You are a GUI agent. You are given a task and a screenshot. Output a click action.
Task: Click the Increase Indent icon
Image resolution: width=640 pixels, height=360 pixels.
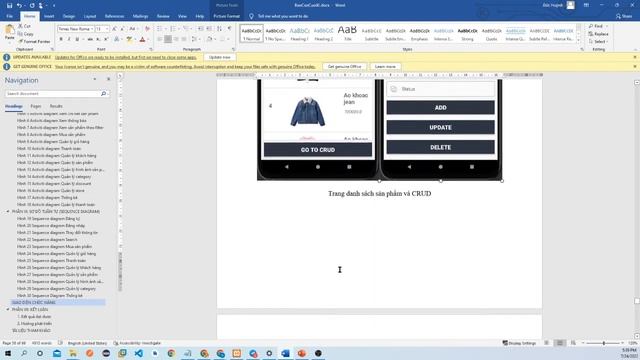point(209,29)
